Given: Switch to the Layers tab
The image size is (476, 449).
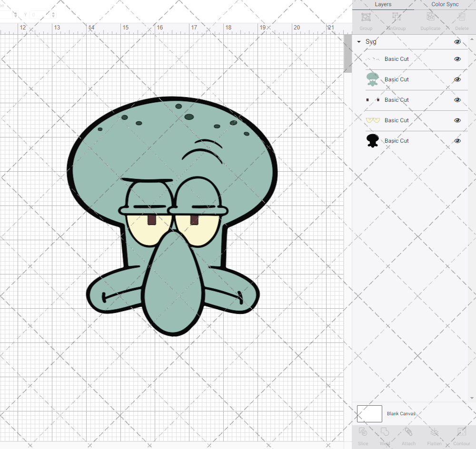Looking at the screenshot, I should click(383, 4).
